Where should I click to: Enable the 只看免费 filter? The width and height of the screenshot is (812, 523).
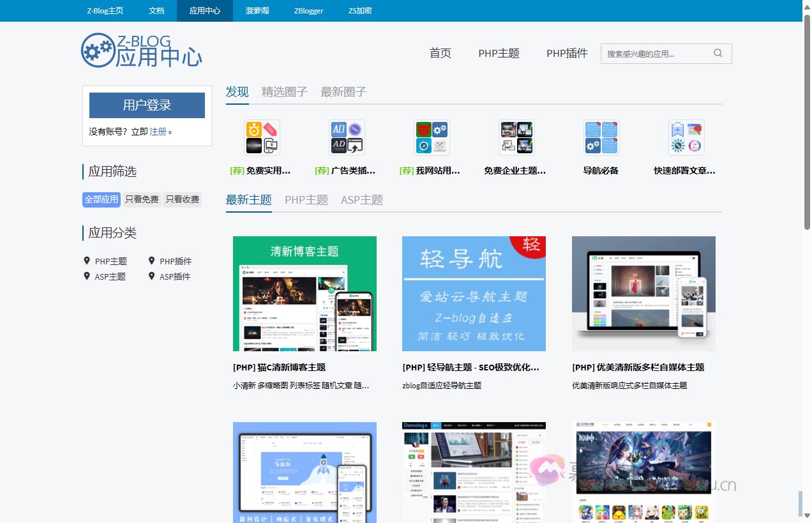click(141, 199)
